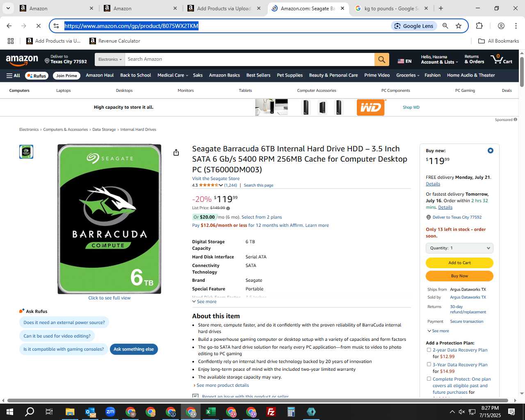Click Join Prime button

(x=66, y=75)
